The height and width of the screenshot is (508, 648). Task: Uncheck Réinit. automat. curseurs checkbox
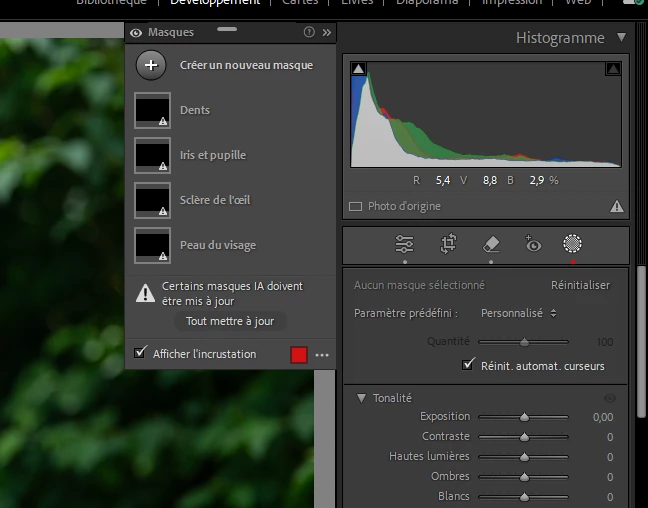click(468, 365)
